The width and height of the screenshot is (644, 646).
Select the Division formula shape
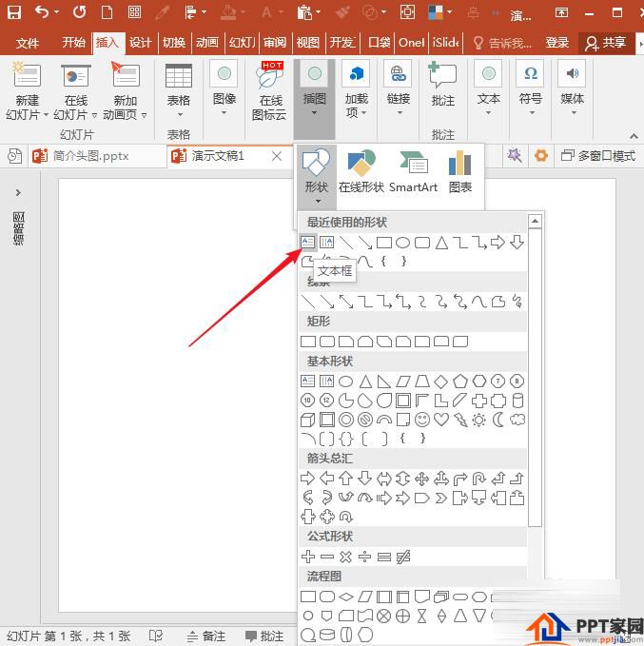click(364, 557)
